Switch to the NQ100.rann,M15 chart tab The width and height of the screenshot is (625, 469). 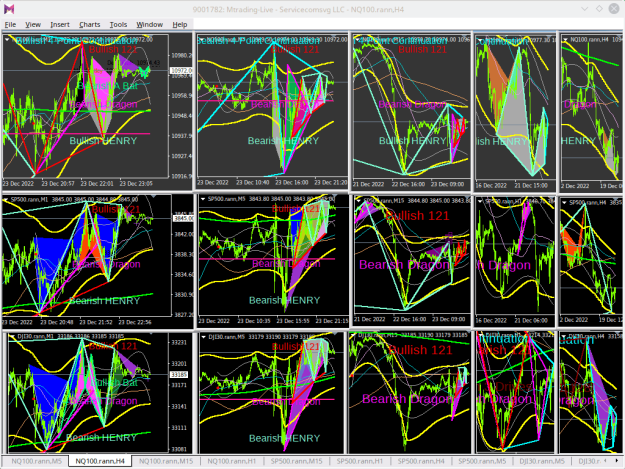(x=166, y=461)
